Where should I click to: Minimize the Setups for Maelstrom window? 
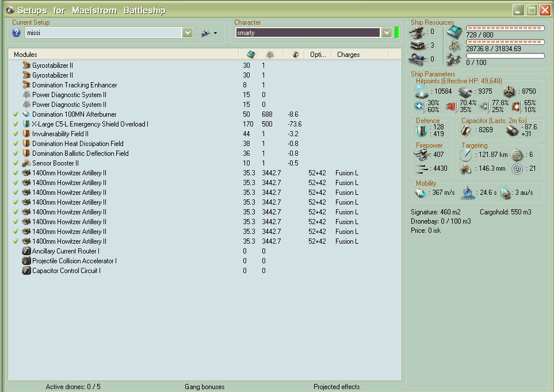[x=518, y=10]
